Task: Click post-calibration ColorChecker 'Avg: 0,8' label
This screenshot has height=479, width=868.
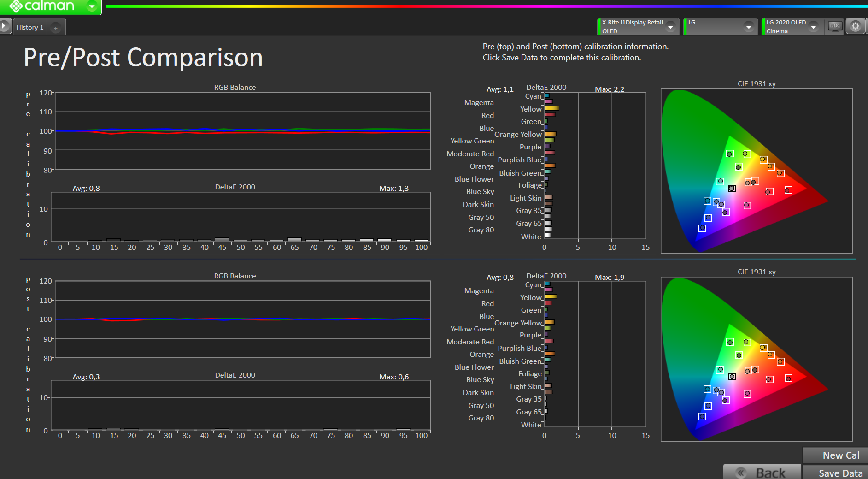Action: pyautogui.click(x=500, y=277)
